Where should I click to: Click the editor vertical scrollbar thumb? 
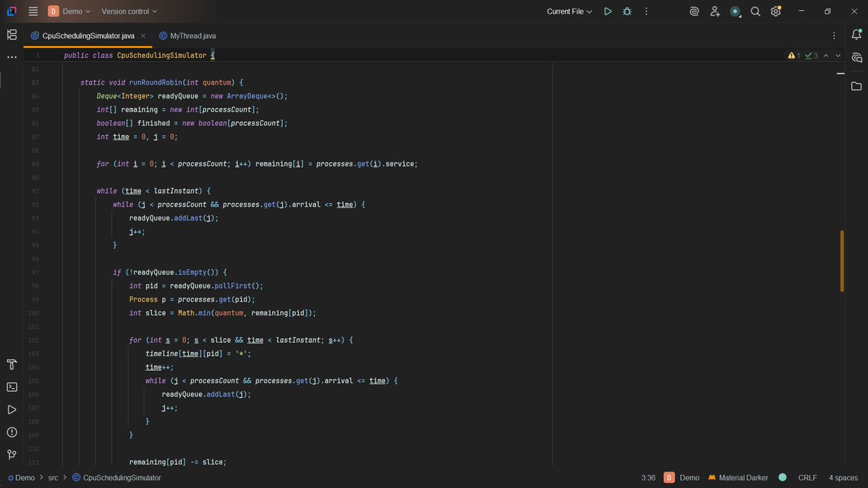pyautogui.click(x=842, y=261)
